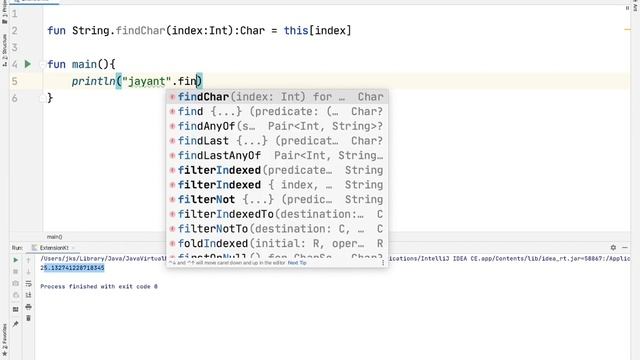This screenshot has height=360, width=640.
Task: Click main() breadcrumb below editor
Action: click(x=54, y=237)
